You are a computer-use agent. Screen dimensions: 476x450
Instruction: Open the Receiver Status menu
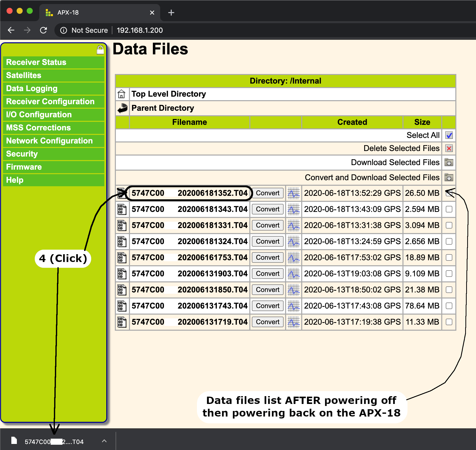pyautogui.click(x=54, y=62)
